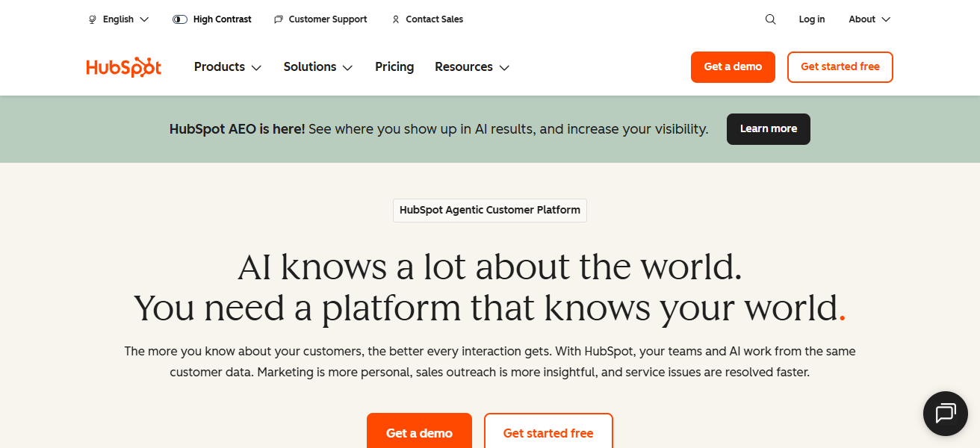Click the Log in link
Viewport: 980px width, 448px height.
[812, 19]
